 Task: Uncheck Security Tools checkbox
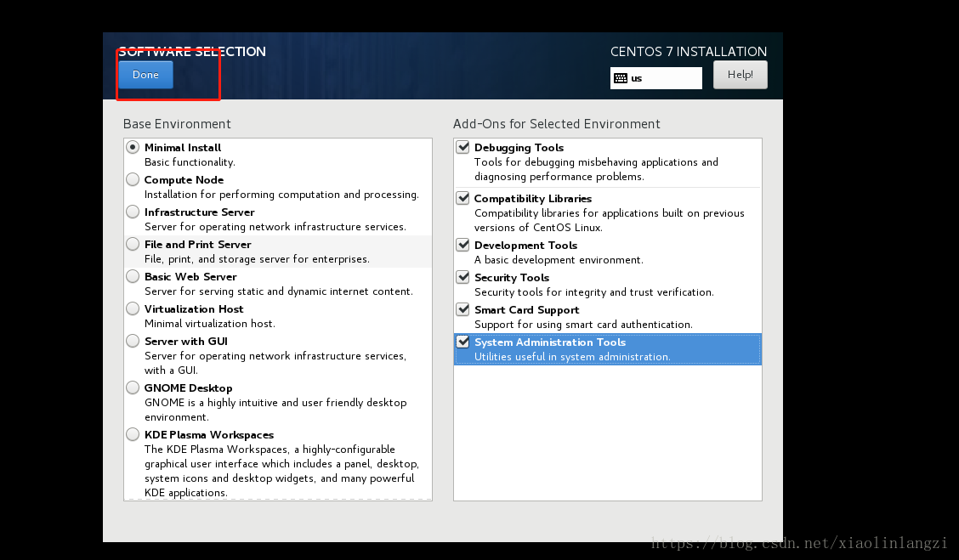pos(463,278)
